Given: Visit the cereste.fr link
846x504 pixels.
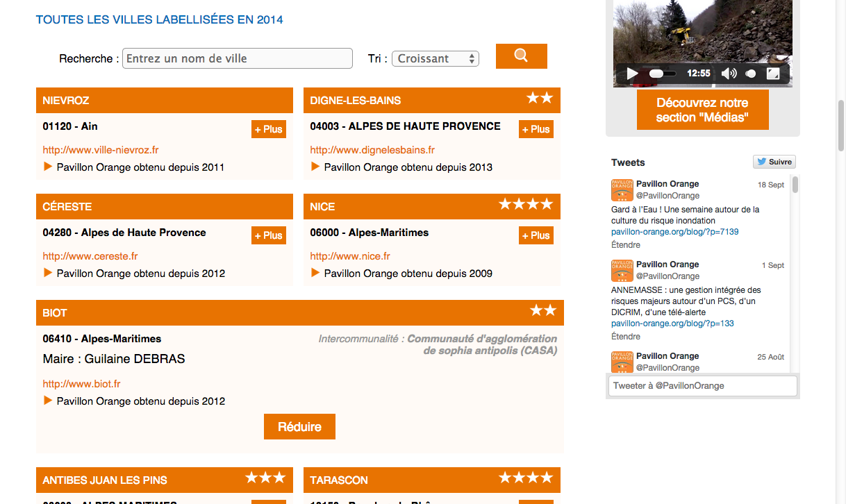Looking at the screenshot, I should pyautogui.click(x=90, y=256).
